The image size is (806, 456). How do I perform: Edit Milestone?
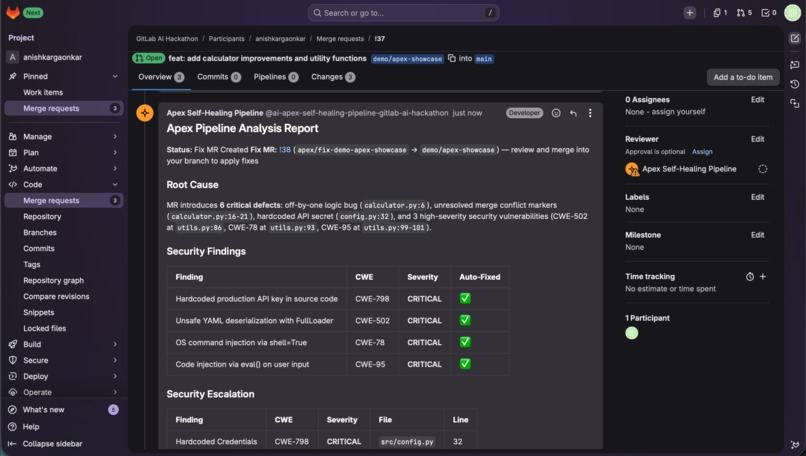tap(757, 235)
